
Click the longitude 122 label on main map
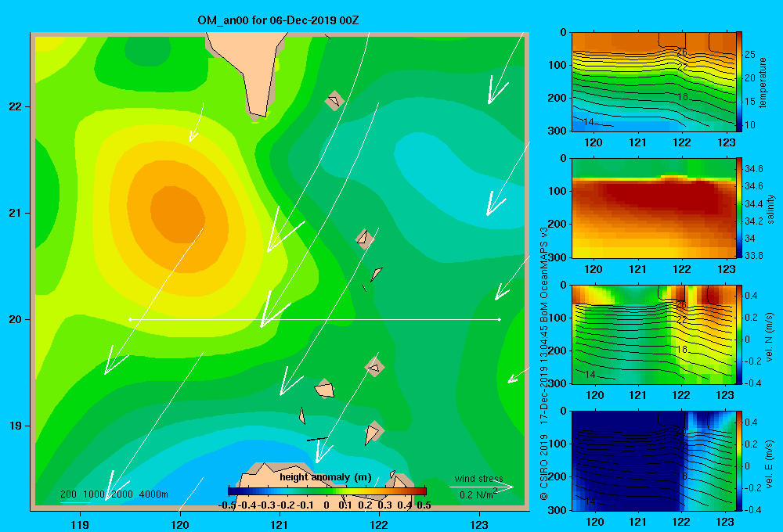(x=379, y=524)
